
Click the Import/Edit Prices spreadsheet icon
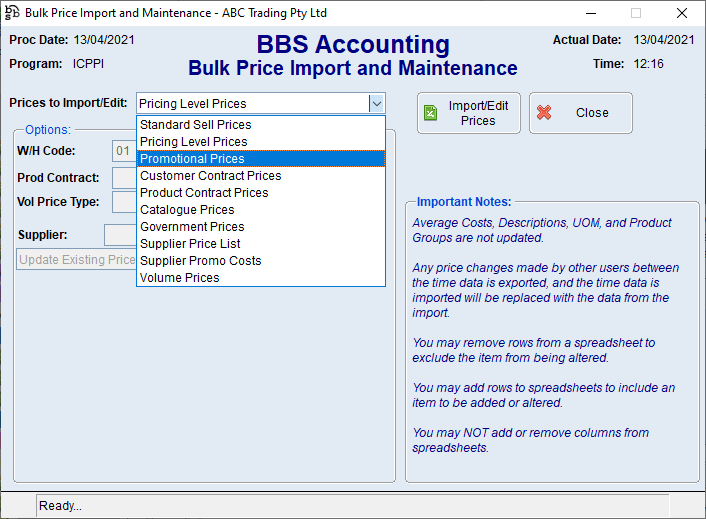[x=430, y=113]
